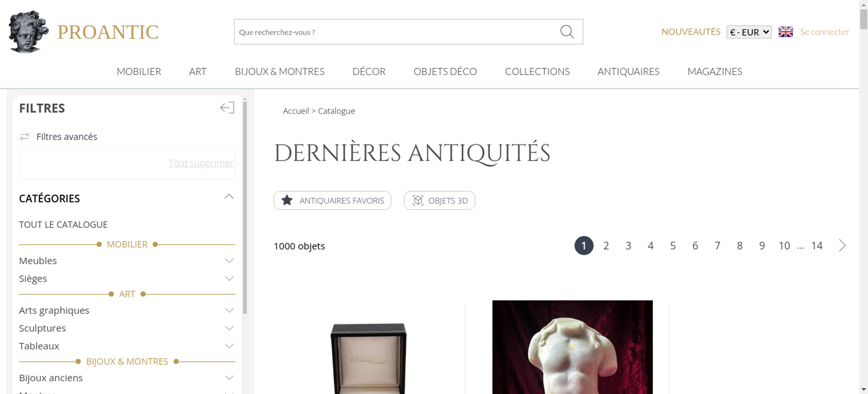Expand the Sculptures category chevron

229,328
